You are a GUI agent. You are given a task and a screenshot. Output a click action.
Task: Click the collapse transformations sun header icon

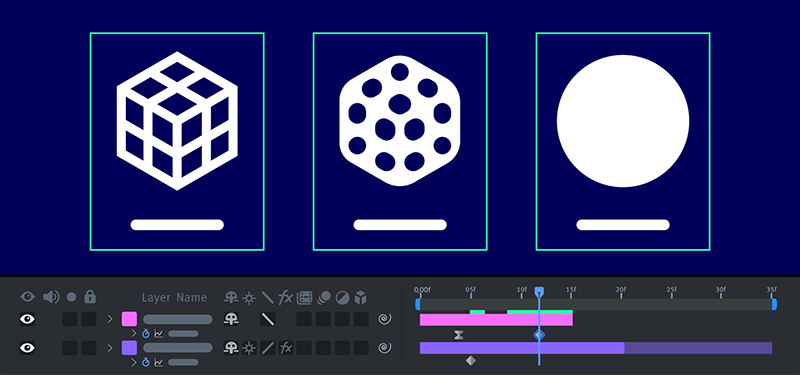(x=249, y=297)
